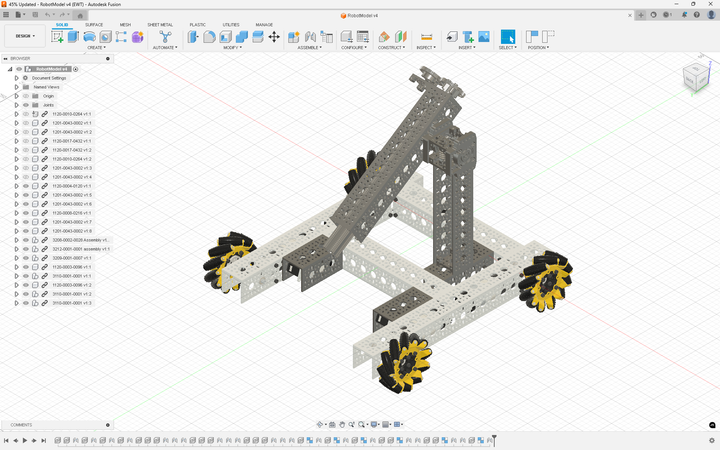Click the Measure tool in Inspect
720x450 pixels.
click(426, 37)
